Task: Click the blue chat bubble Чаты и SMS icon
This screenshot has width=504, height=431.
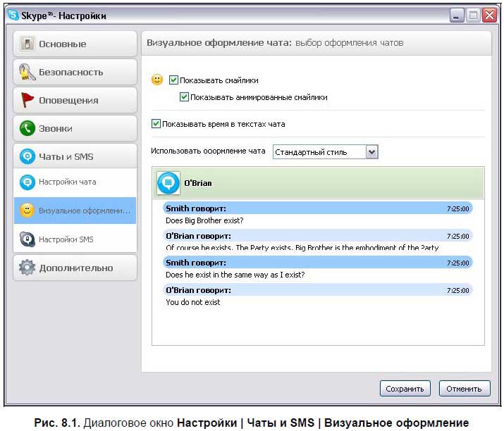Action: coord(27,156)
